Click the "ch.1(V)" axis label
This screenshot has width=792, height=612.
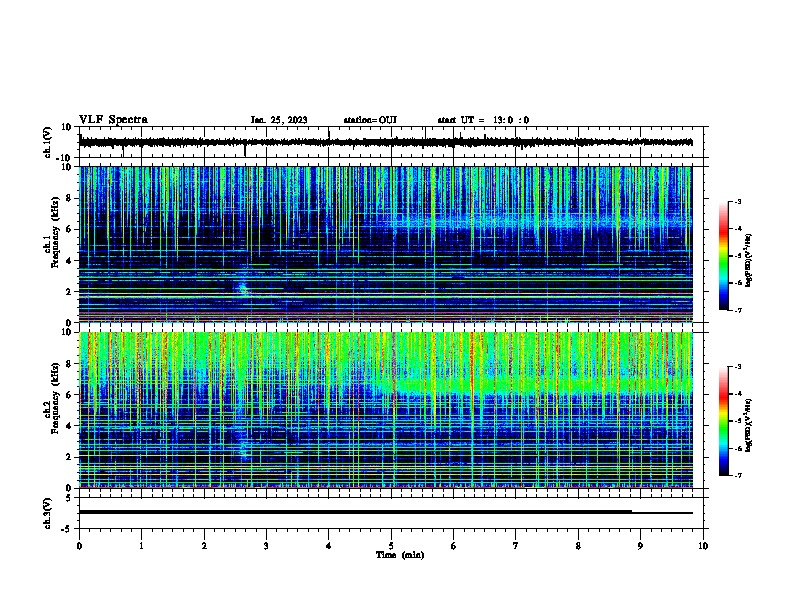click(47, 142)
